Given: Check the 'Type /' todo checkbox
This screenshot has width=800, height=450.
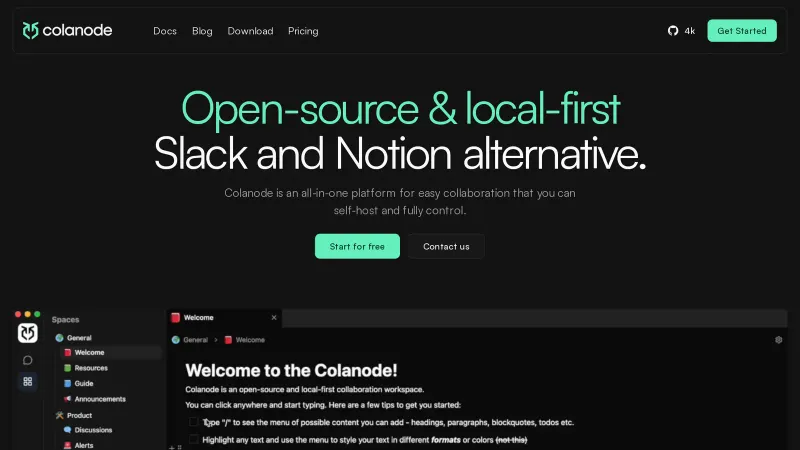Looking at the screenshot, I should pyautogui.click(x=193, y=422).
